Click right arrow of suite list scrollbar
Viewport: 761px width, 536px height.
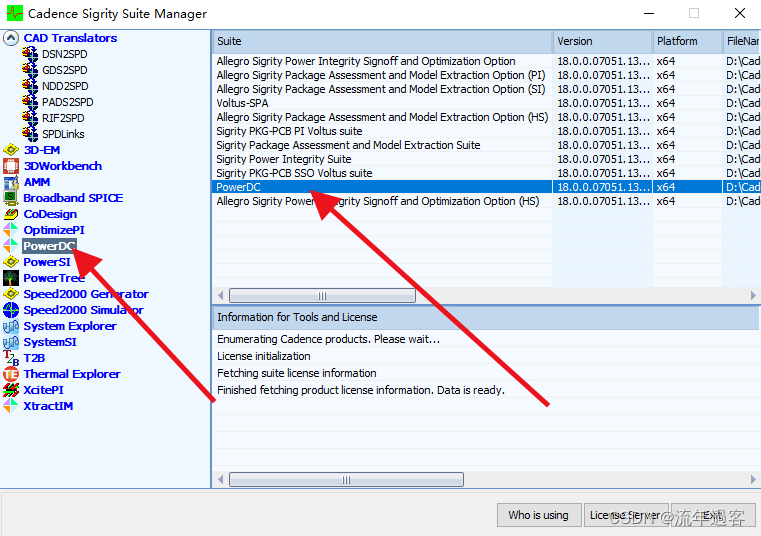pos(753,295)
